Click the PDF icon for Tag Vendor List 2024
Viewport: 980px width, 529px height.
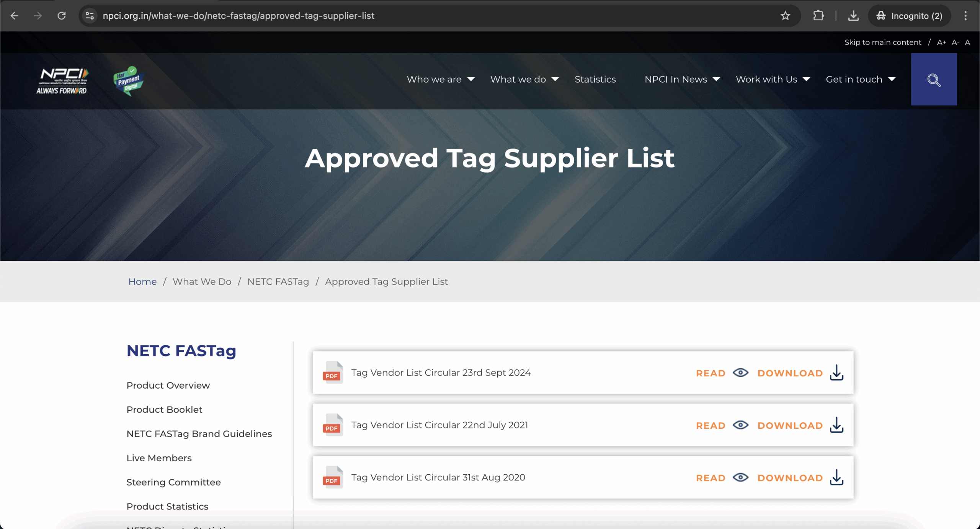[332, 373]
